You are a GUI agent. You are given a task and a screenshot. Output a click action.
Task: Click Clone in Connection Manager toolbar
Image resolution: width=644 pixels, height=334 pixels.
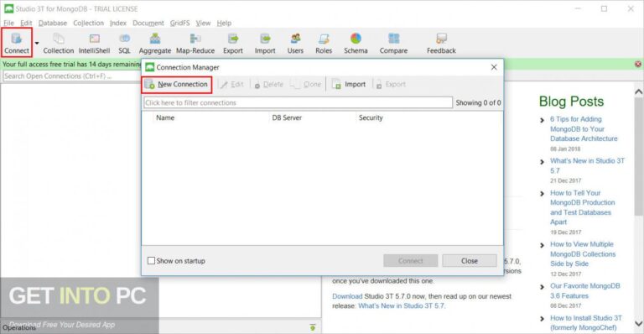pos(306,84)
